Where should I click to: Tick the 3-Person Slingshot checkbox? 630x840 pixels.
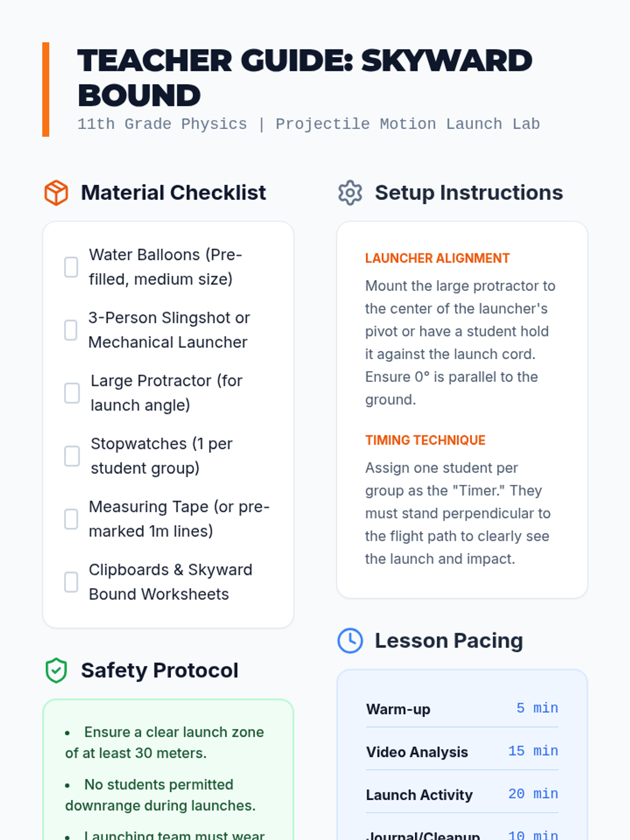(71, 330)
